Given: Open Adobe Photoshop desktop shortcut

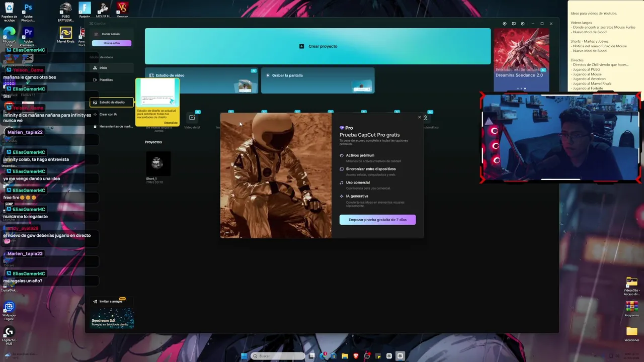Looking at the screenshot, I should [28, 12].
